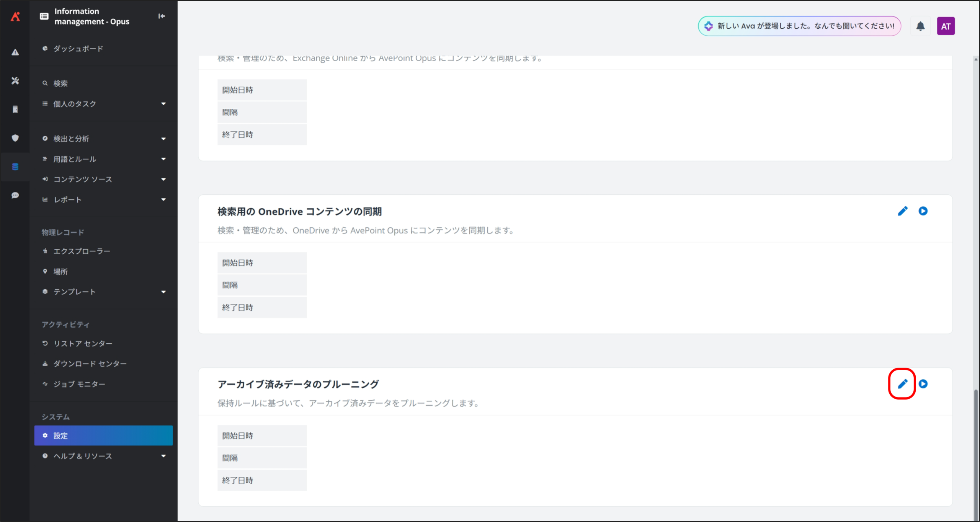Open the chat bubble icon in left rail
The height and width of the screenshot is (522, 980).
(15, 195)
